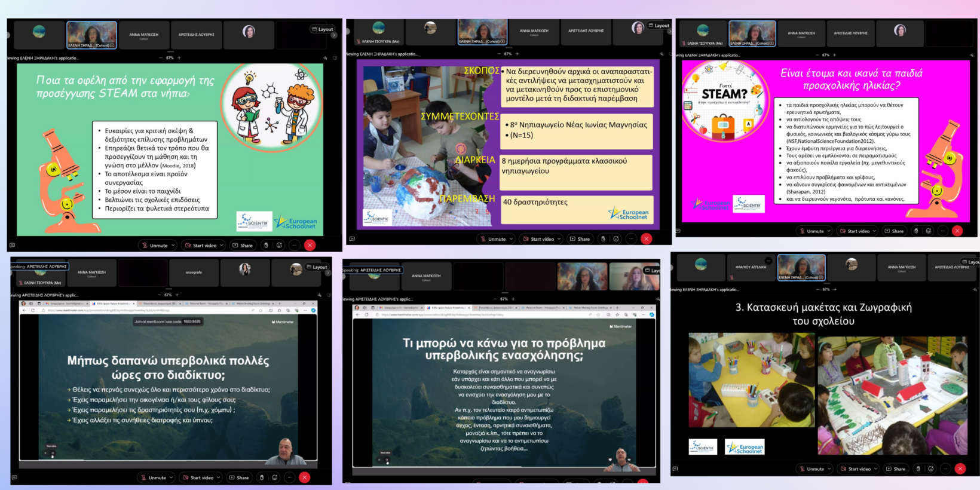Viewport: 980px width, 490px height.
Task: Zoom in with the plus icon in the green slide window
Action: (x=179, y=58)
